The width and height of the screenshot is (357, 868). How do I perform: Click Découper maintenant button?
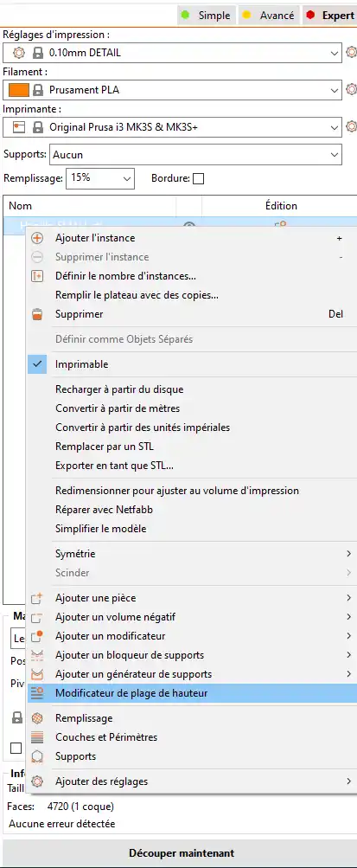tap(182, 853)
